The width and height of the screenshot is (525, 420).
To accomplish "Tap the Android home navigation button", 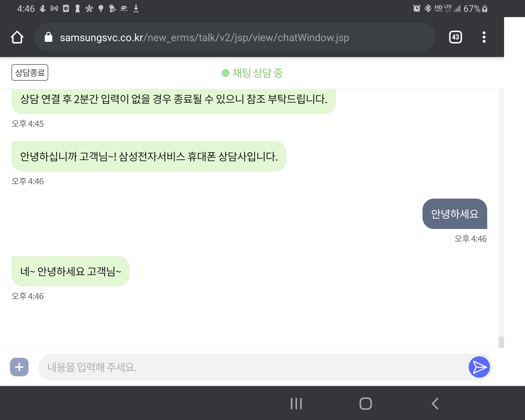I will (x=365, y=403).
